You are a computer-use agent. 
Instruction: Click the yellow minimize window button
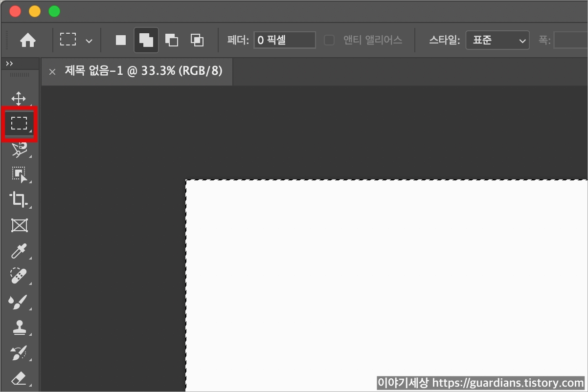coord(35,11)
